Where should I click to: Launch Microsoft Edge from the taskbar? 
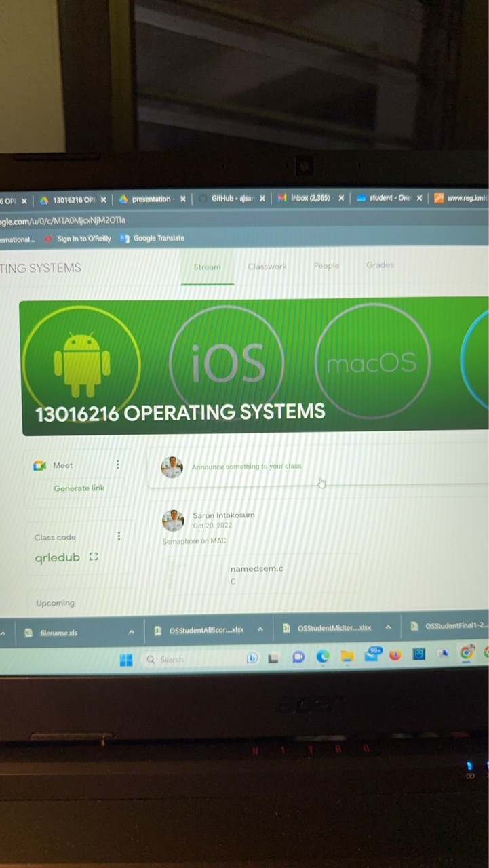(x=323, y=656)
